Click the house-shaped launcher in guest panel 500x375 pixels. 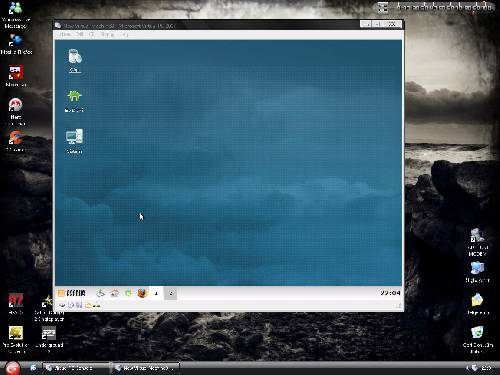(x=114, y=293)
